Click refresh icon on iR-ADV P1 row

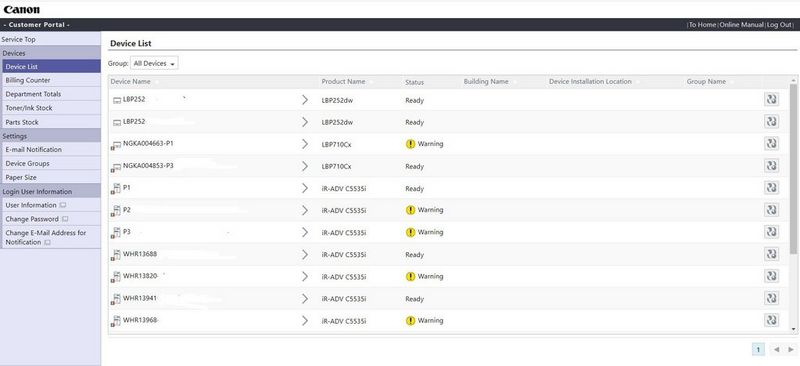click(771, 187)
